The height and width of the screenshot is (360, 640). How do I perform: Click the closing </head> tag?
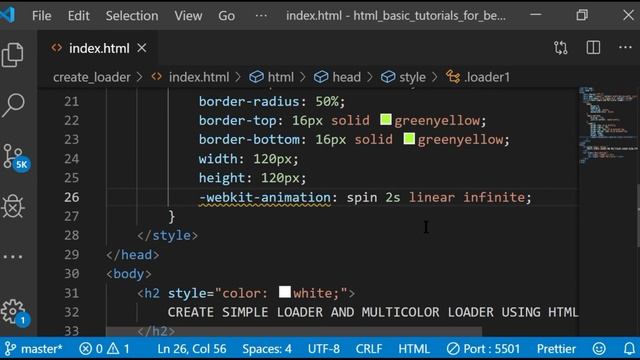click(x=133, y=255)
